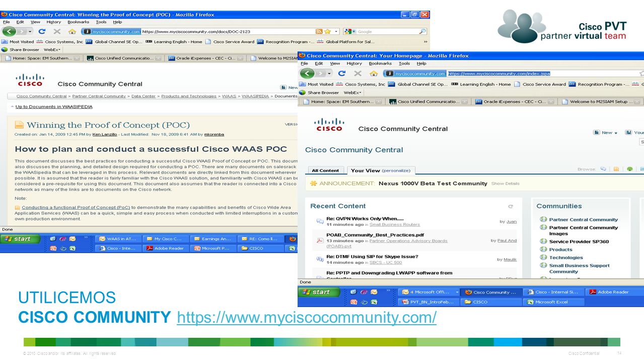Click discussion icon beside Re: QVPN Works Only When

coord(320,221)
